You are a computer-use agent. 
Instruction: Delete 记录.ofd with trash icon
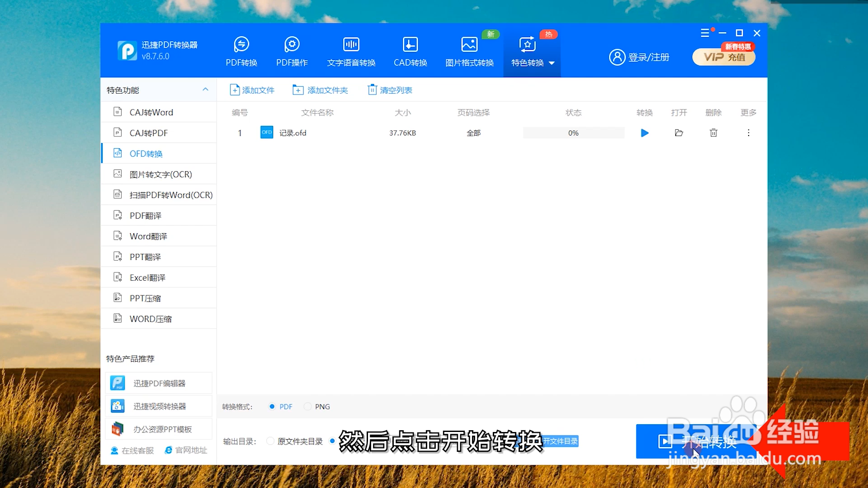coord(713,133)
